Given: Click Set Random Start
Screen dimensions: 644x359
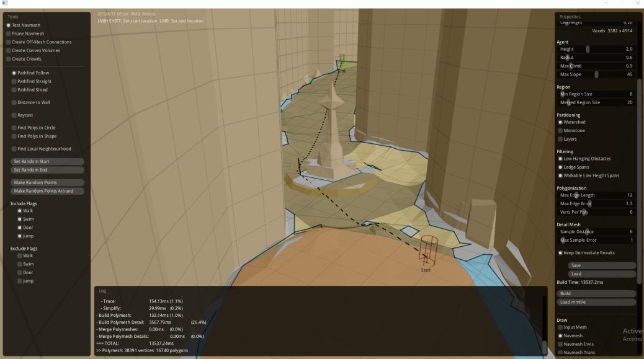Looking at the screenshot, I should click(x=48, y=161).
